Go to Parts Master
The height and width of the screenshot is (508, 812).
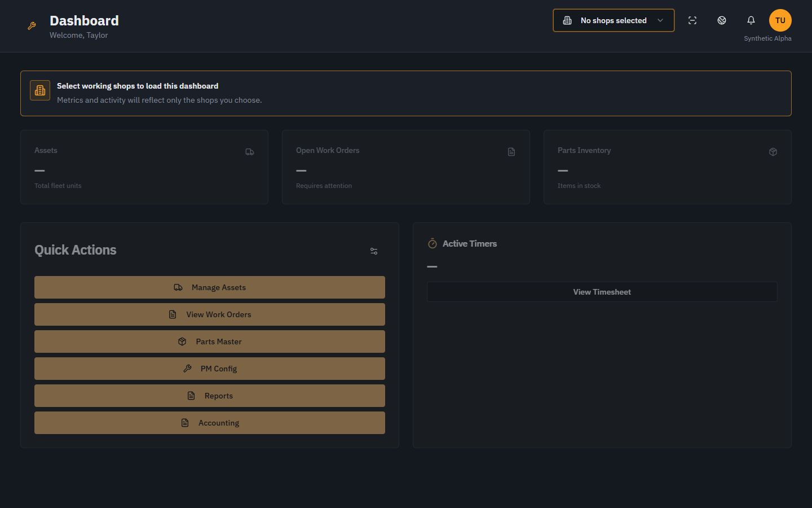click(210, 341)
